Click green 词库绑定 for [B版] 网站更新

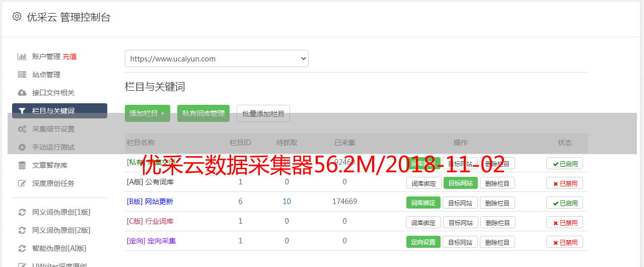tap(423, 203)
